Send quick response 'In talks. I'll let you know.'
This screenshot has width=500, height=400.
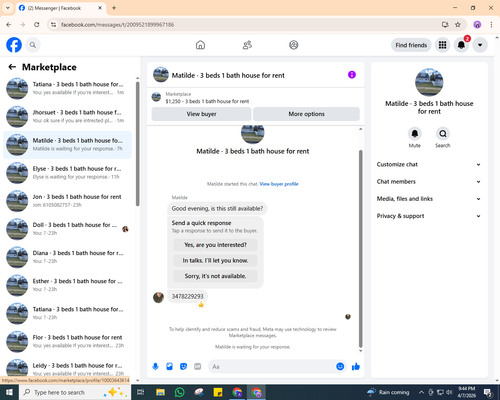(x=215, y=261)
